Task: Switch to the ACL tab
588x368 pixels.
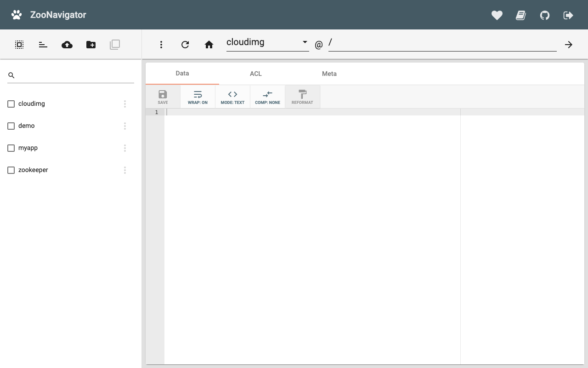Action: [256, 74]
